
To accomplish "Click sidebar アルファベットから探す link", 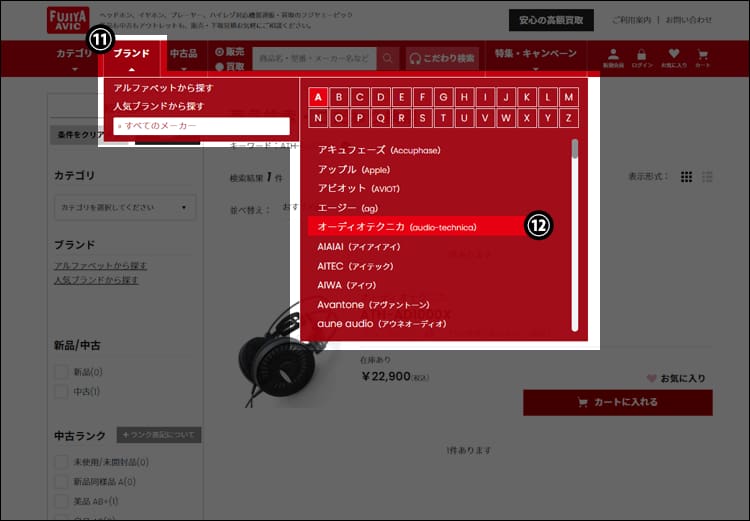I will click(x=100, y=266).
